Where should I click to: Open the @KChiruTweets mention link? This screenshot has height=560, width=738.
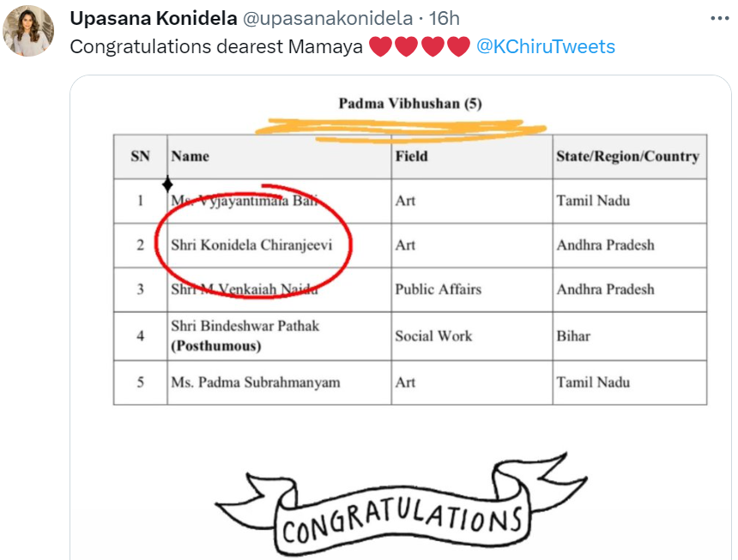(x=545, y=46)
